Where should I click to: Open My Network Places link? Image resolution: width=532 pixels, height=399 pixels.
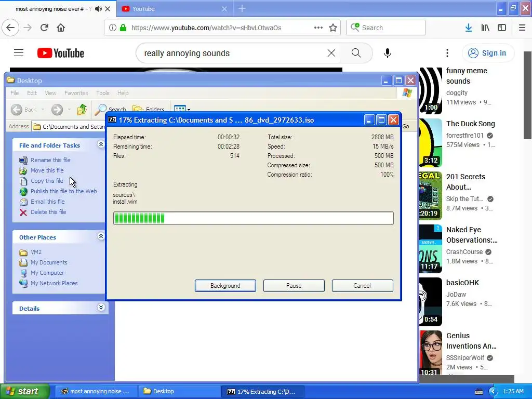click(54, 283)
